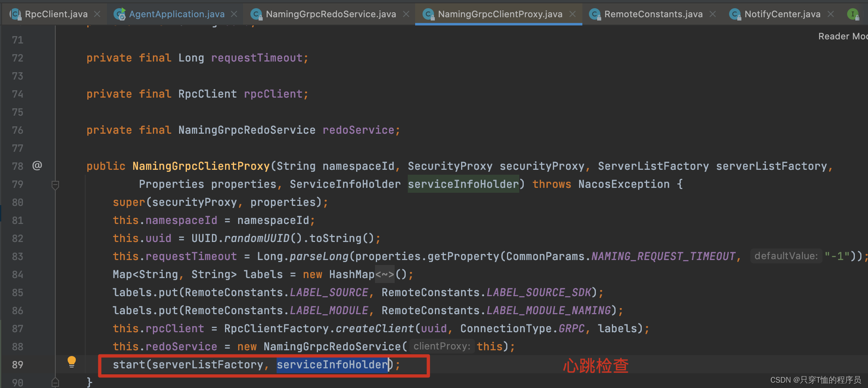Click the RemoteConstants.java class icon
The image size is (868, 388).
click(595, 14)
